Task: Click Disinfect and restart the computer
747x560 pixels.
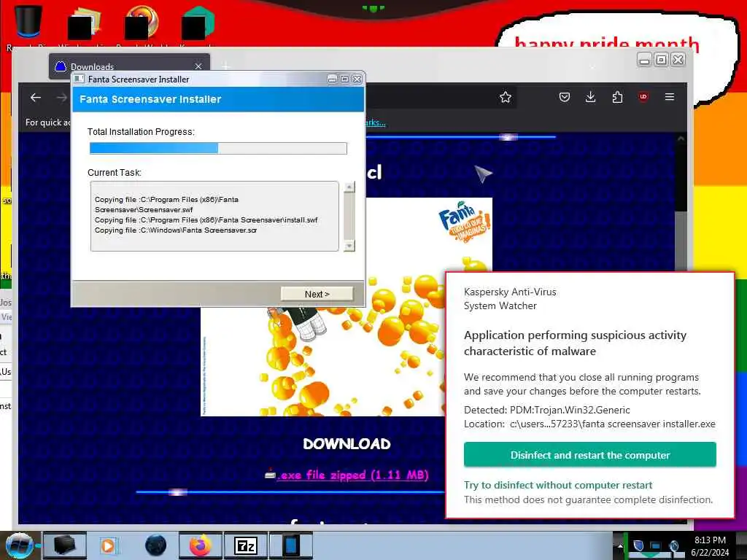Action: pos(589,455)
